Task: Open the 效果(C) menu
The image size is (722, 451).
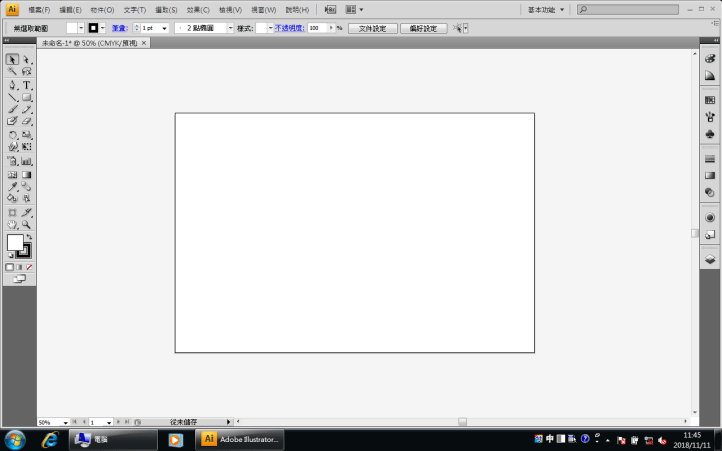Action: click(198, 9)
